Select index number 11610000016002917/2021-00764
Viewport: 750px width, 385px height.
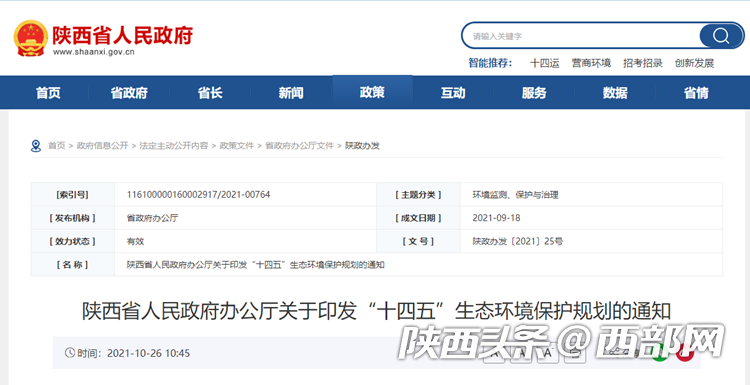coord(199,195)
